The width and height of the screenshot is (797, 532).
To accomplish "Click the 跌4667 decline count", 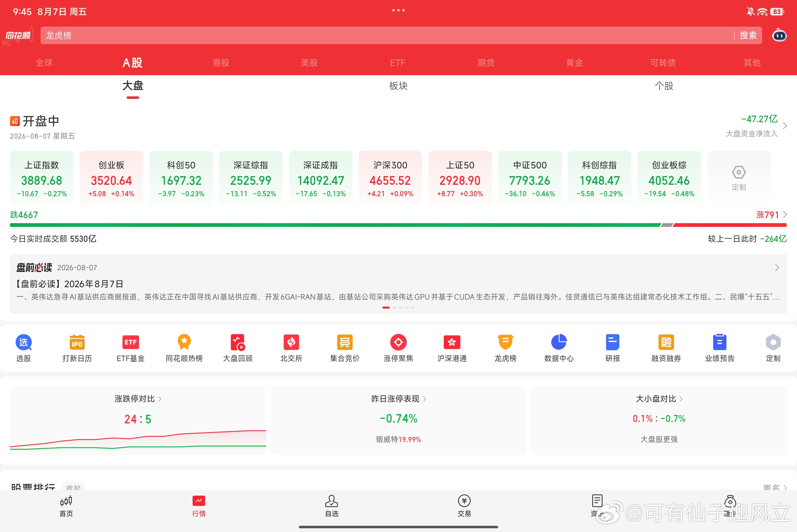I will pos(24,215).
